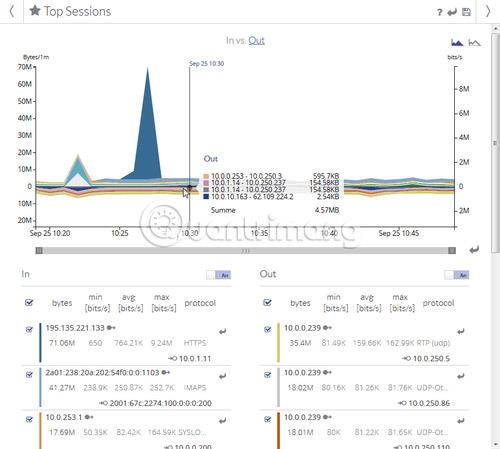500x449 pixels.
Task: Click the drill-down arrow for 195.135.221.133 session
Action: [x=222, y=331]
